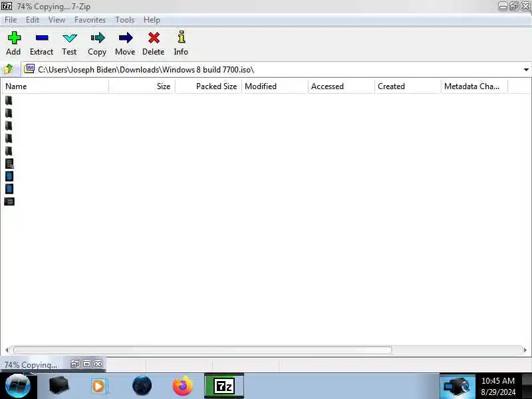Screen dimensions: 532x399
Task: Open the Windows Start orb
Action: click(18, 386)
